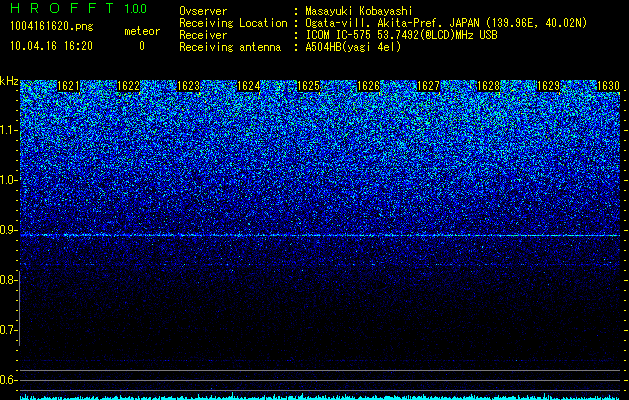
Task: Click the antenna value A504HB(yagi 4el)
Action: [x=353, y=47]
